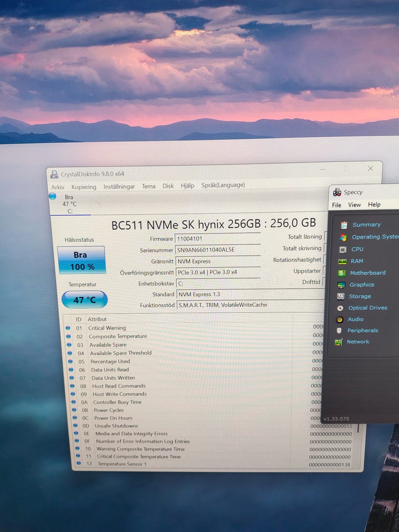Click the Percentage Used status indicator dot
The width and height of the screenshot is (399, 532).
pyautogui.click(x=70, y=361)
